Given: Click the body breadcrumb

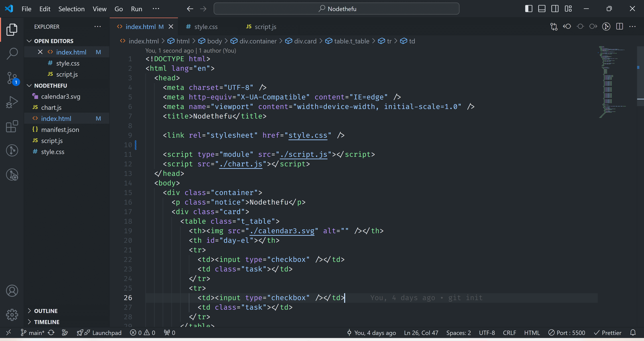Looking at the screenshot, I should coord(210,41).
